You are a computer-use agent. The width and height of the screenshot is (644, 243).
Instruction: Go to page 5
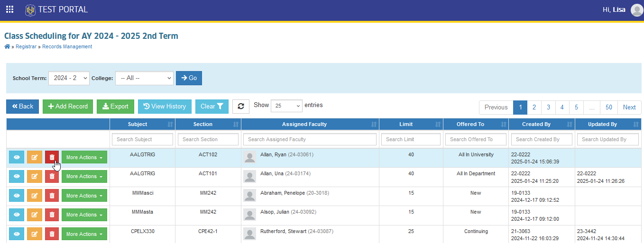[x=576, y=108]
